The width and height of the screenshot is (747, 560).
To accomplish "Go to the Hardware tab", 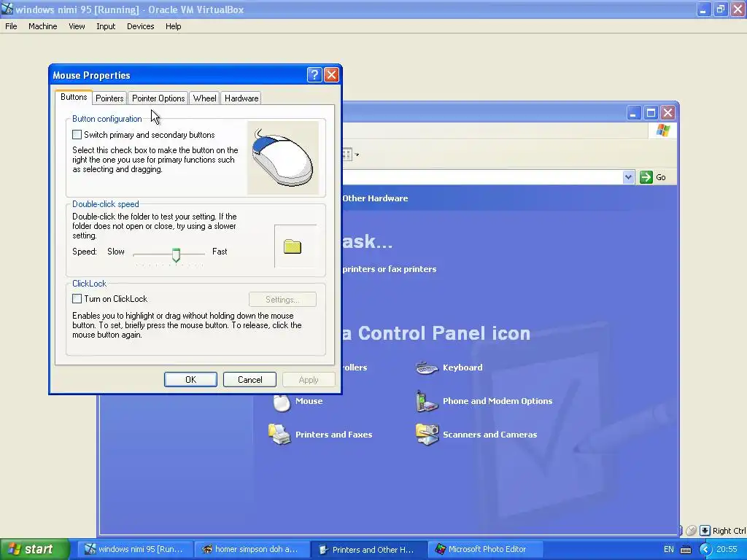I will click(x=241, y=98).
